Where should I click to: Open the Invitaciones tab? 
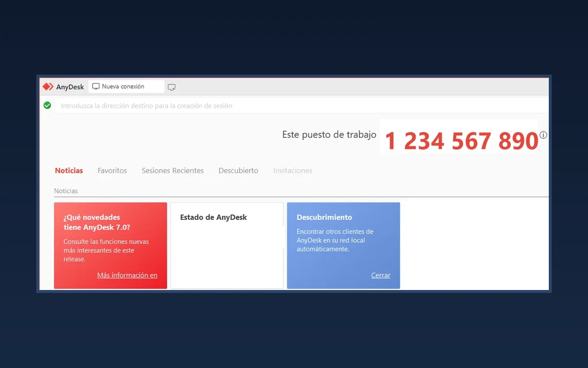tap(293, 171)
